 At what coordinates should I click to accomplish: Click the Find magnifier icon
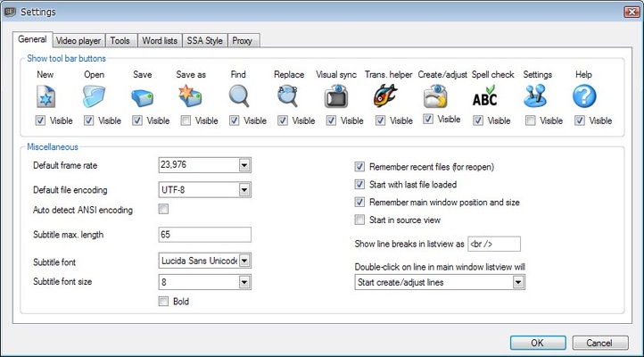pyautogui.click(x=239, y=96)
